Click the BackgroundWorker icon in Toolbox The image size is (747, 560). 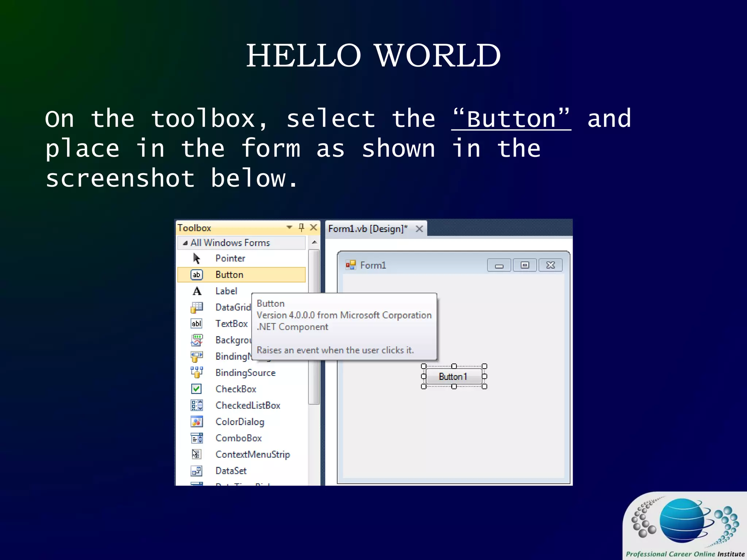pyautogui.click(x=197, y=340)
